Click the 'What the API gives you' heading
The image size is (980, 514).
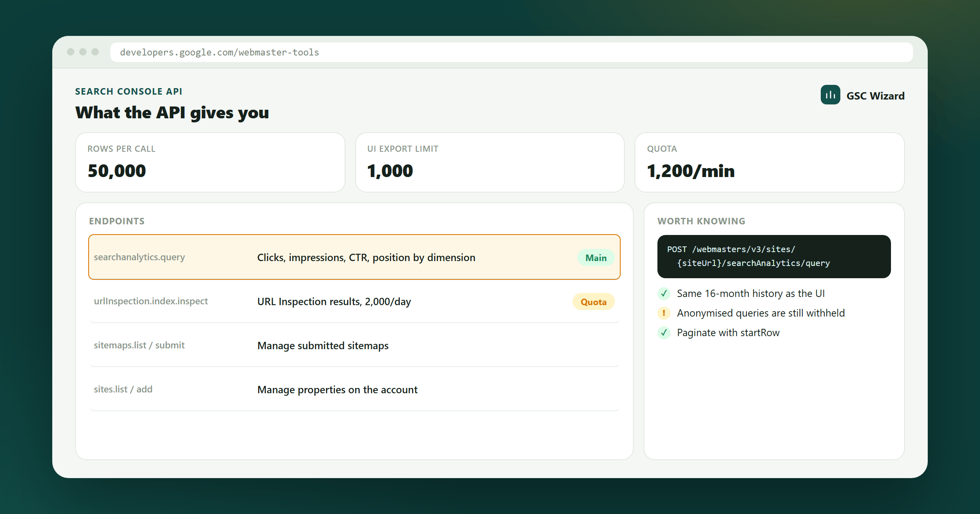172,113
